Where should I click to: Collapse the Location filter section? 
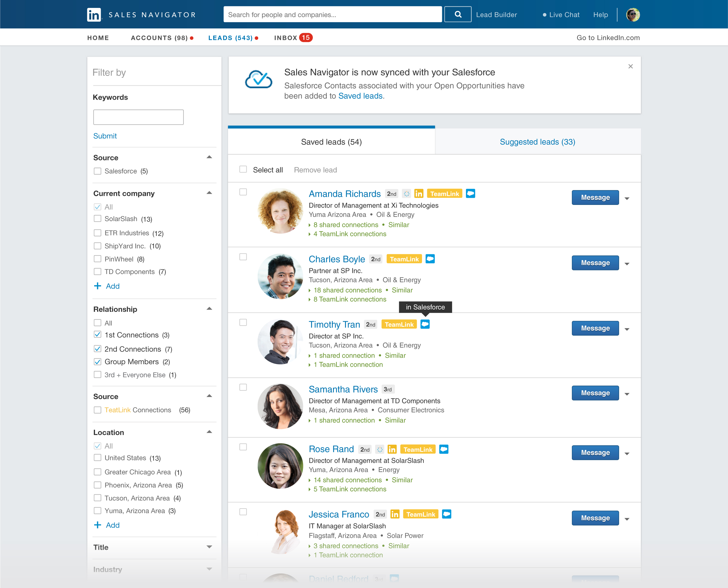coord(209,432)
